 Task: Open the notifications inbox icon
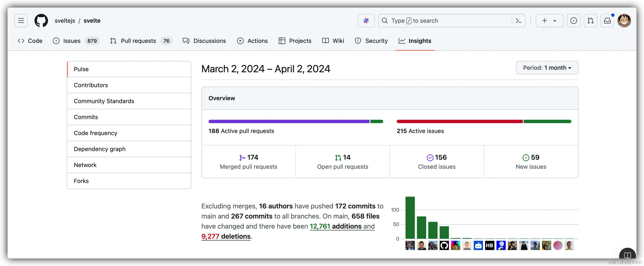(607, 20)
